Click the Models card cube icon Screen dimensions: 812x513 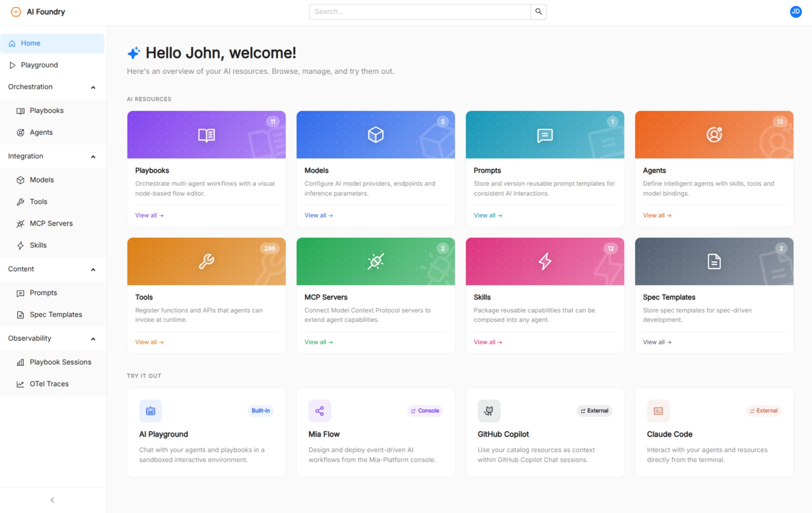click(x=376, y=135)
